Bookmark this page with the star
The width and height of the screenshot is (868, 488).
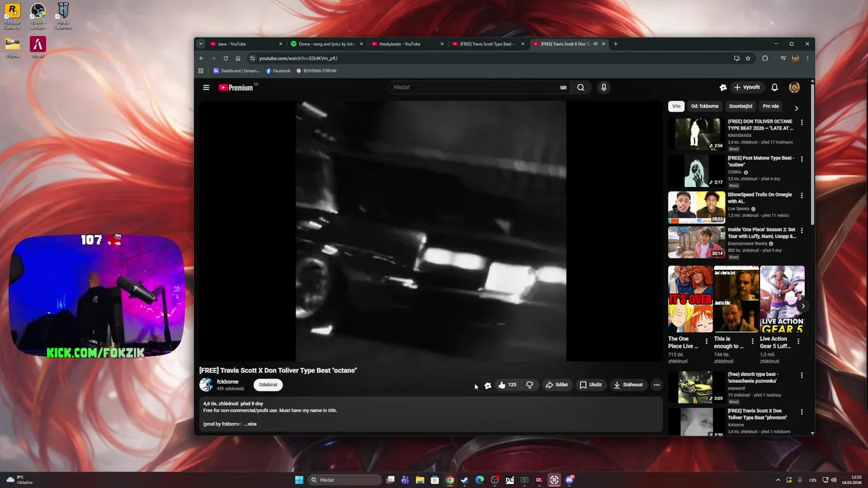point(748,58)
